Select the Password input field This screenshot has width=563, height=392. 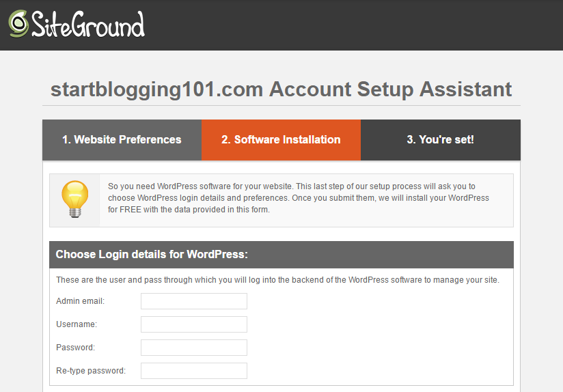[x=194, y=348]
